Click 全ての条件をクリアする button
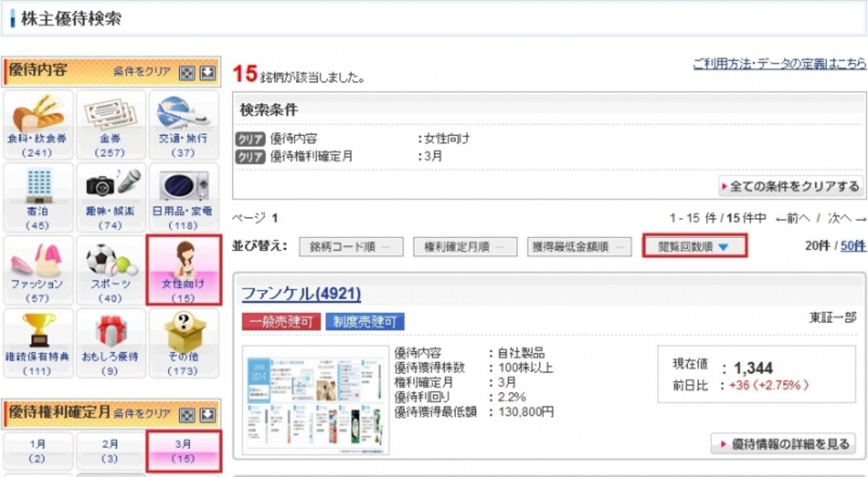Screen dimensions: 868x477 pos(790,186)
